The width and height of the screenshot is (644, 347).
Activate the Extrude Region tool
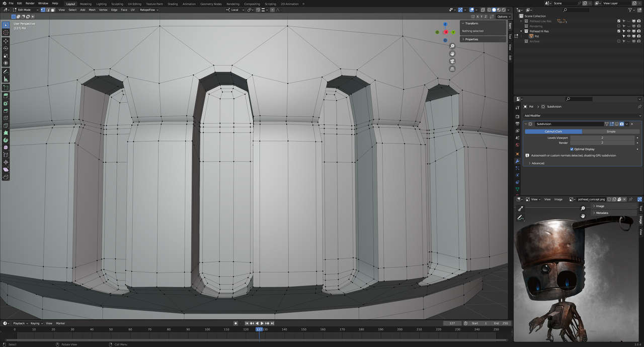click(x=6, y=96)
